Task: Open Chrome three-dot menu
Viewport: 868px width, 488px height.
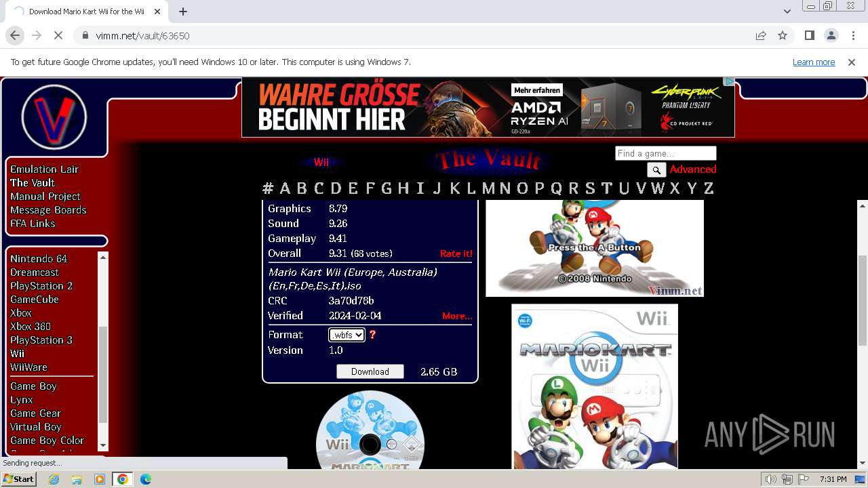Action: (852, 35)
